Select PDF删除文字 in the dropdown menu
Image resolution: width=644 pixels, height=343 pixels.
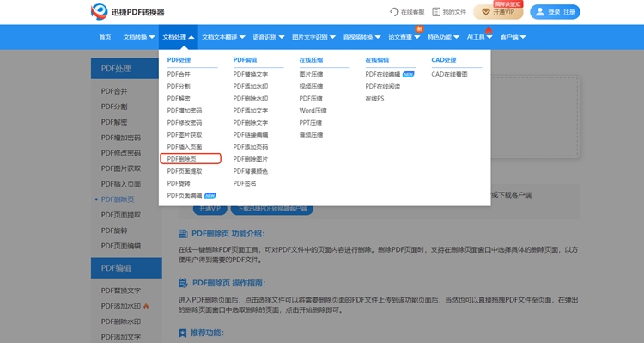[x=251, y=123]
